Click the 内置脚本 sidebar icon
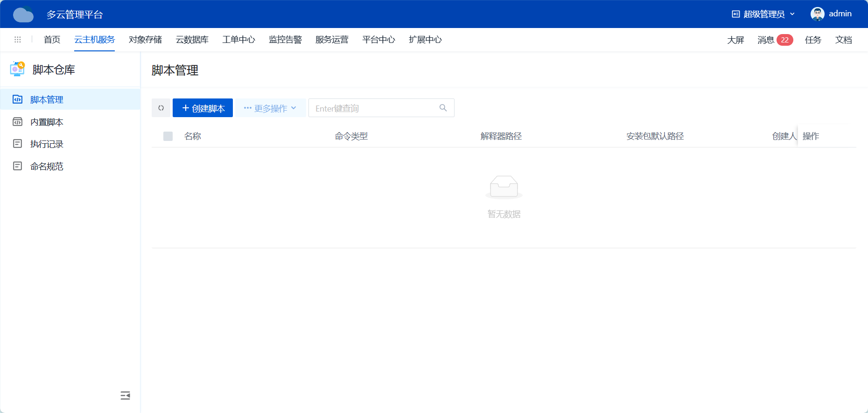868x413 pixels. [17, 122]
